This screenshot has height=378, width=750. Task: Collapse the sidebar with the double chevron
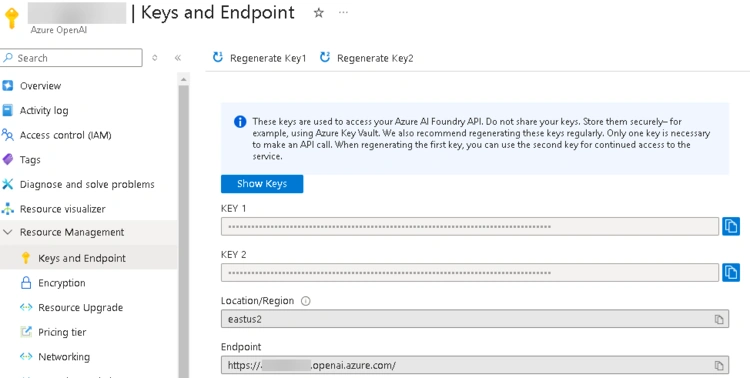[x=178, y=58]
